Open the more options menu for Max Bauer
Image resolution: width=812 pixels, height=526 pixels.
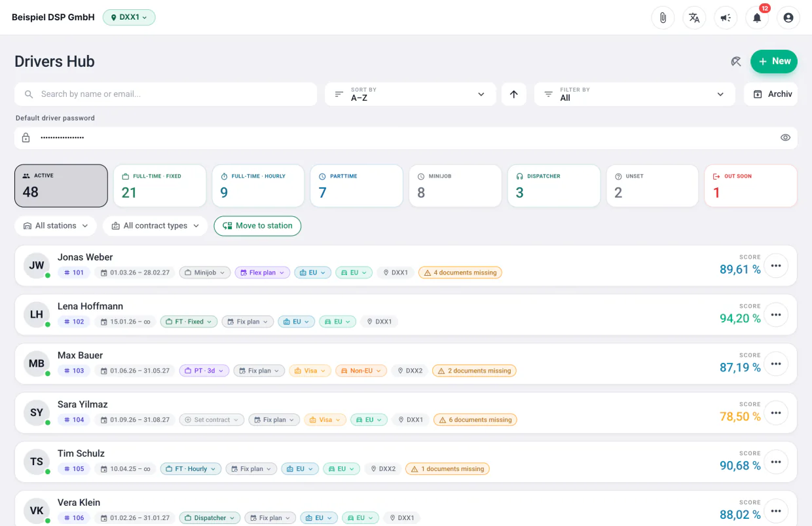tap(776, 364)
